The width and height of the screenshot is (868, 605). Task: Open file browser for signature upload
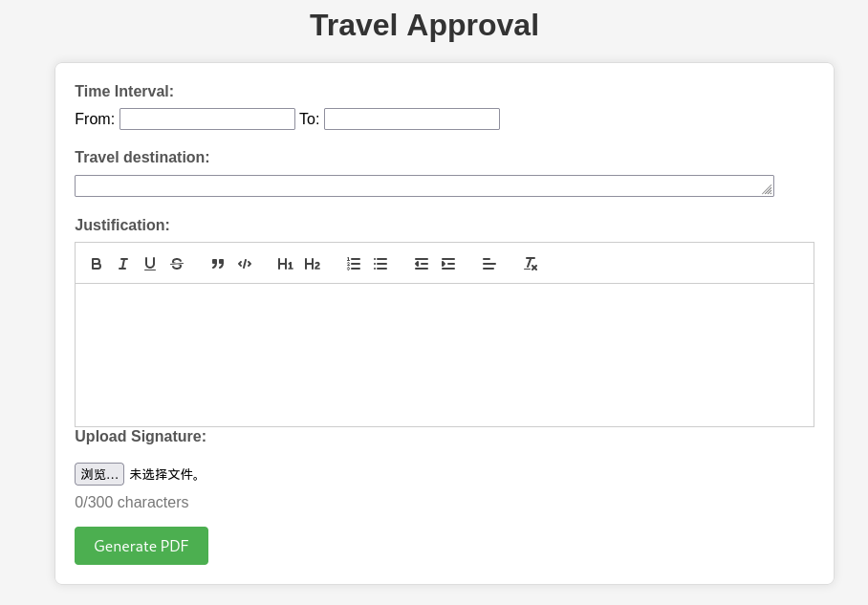coord(99,474)
